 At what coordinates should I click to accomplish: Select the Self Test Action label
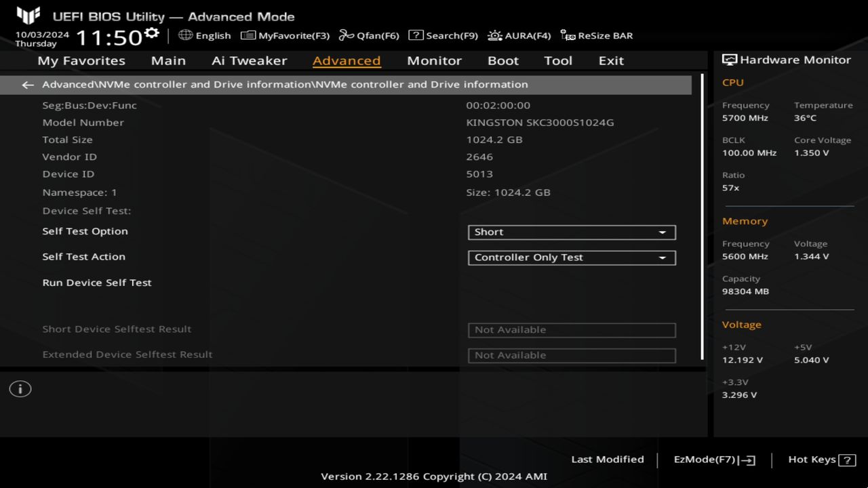pos(83,257)
